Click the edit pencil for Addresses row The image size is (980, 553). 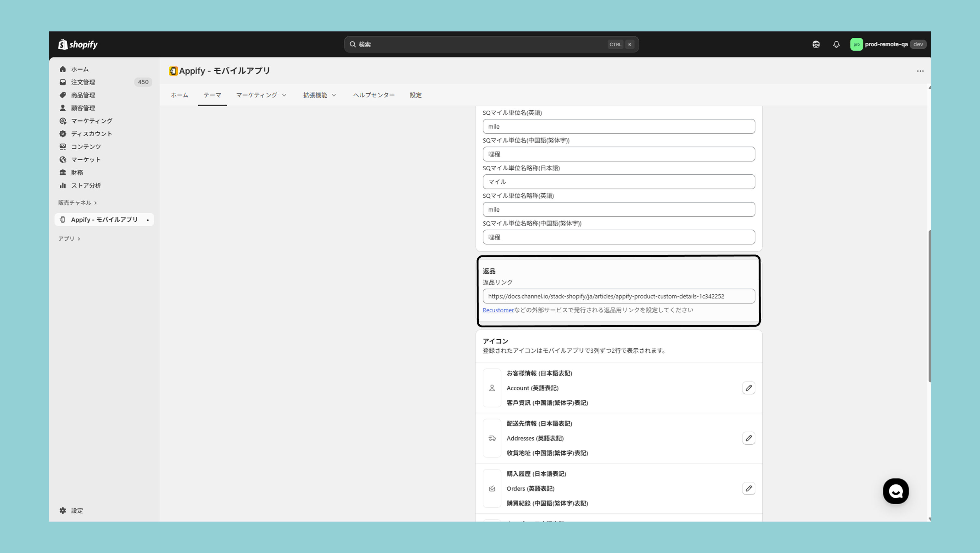coord(748,438)
